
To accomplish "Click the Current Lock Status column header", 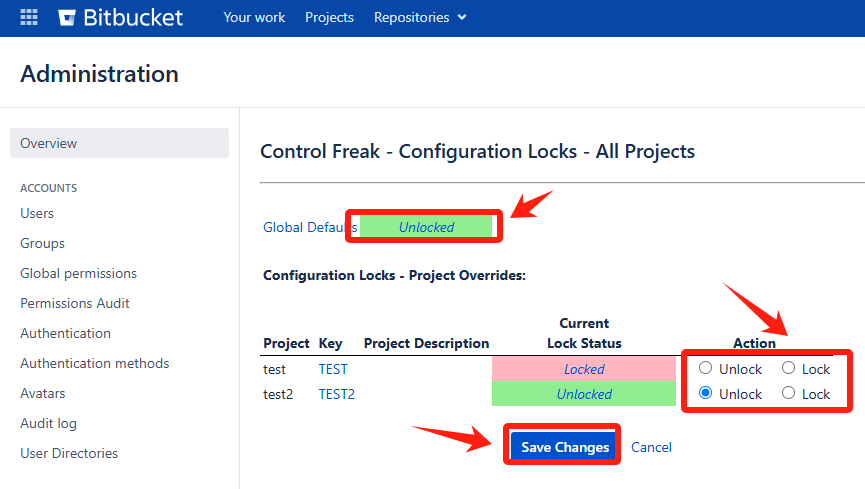I will [x=584, y=333].
